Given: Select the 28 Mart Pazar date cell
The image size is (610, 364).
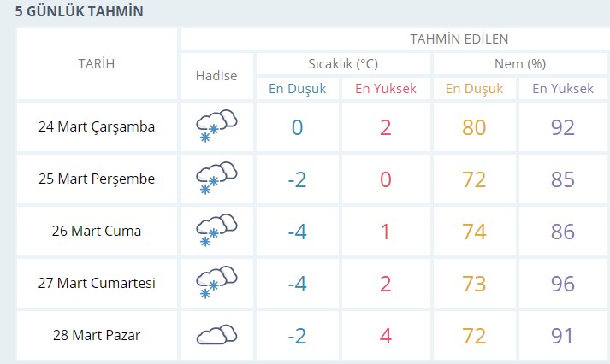Looking at the screenshot, I should tap(97, 335).
